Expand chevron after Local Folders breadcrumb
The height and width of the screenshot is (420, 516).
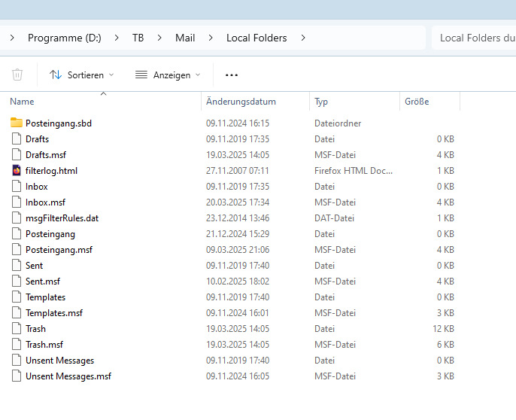(x=303, y=38)
